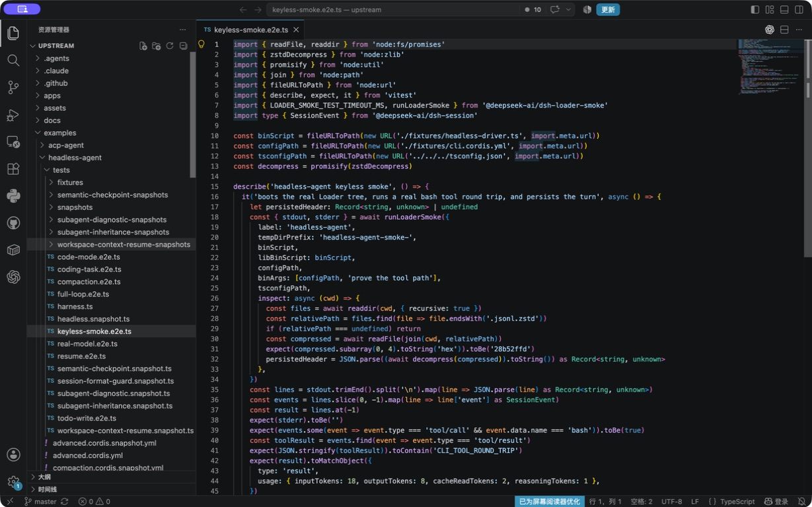
Task: Click the ChatGPT icon in editor title bar
Action: click(770, 30)
